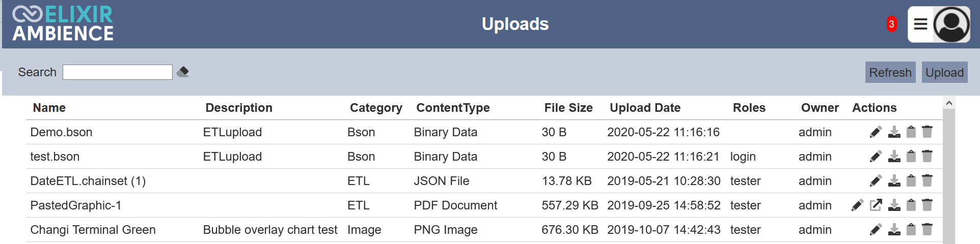Delete the DateETL.chainset (1) upload

point(928,181)
